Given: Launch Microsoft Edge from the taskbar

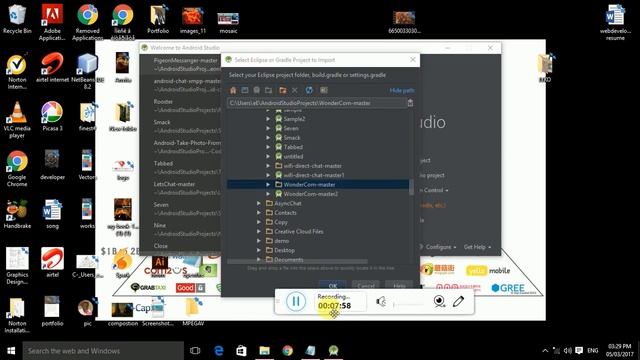Looking at the screenshot, I should 219,351.
